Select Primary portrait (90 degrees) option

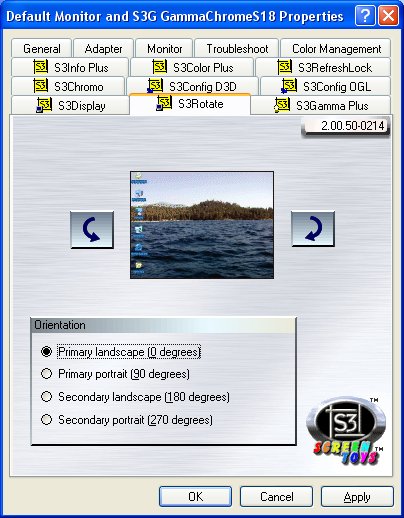(115, 374)
